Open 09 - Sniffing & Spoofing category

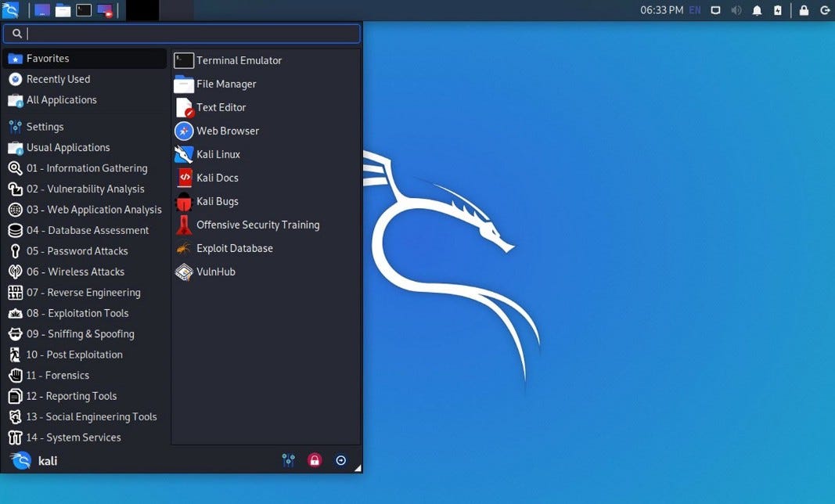(85, 334)
